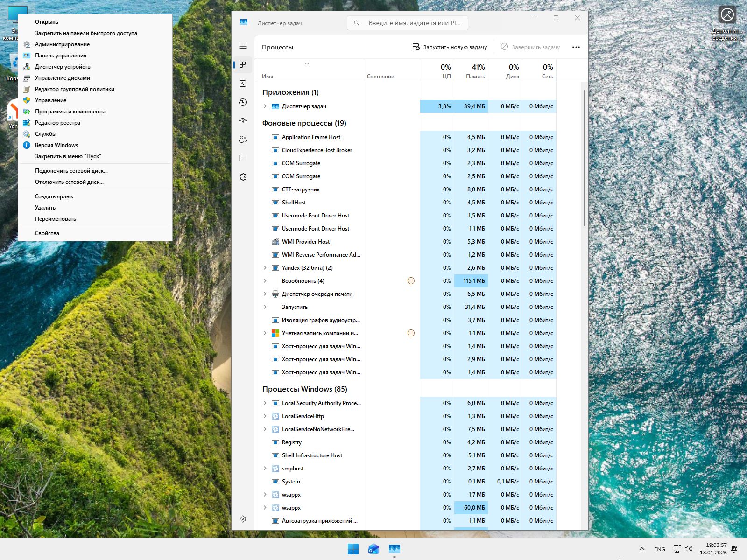Screen dimensions: 747x560
Task: Choose Свойства from the context menu
Action: (47, 233)
